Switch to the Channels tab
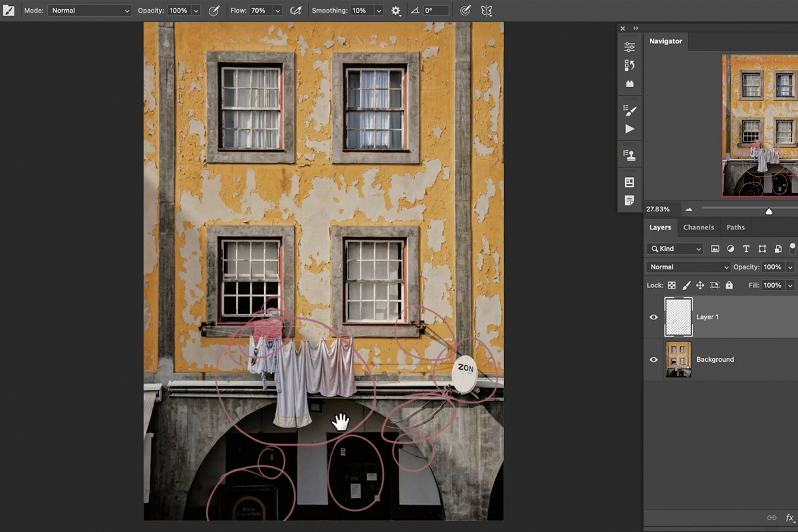The image size is (798, 532). (x=699, y=227)
